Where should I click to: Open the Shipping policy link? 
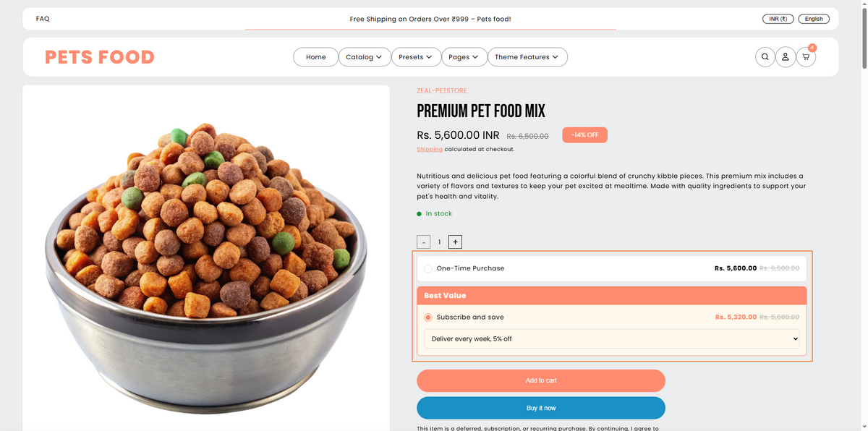(430, 149)
